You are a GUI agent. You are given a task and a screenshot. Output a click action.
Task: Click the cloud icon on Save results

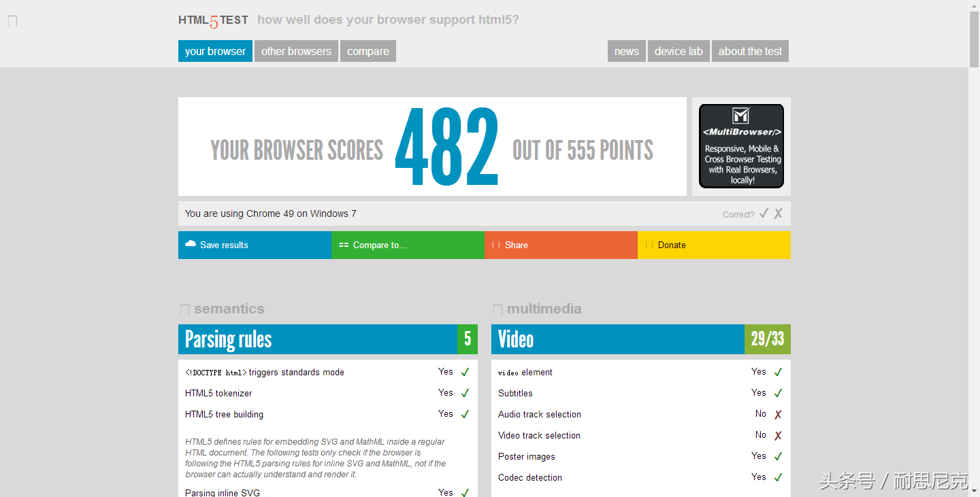pyautogui.click(x=191, y=244)
